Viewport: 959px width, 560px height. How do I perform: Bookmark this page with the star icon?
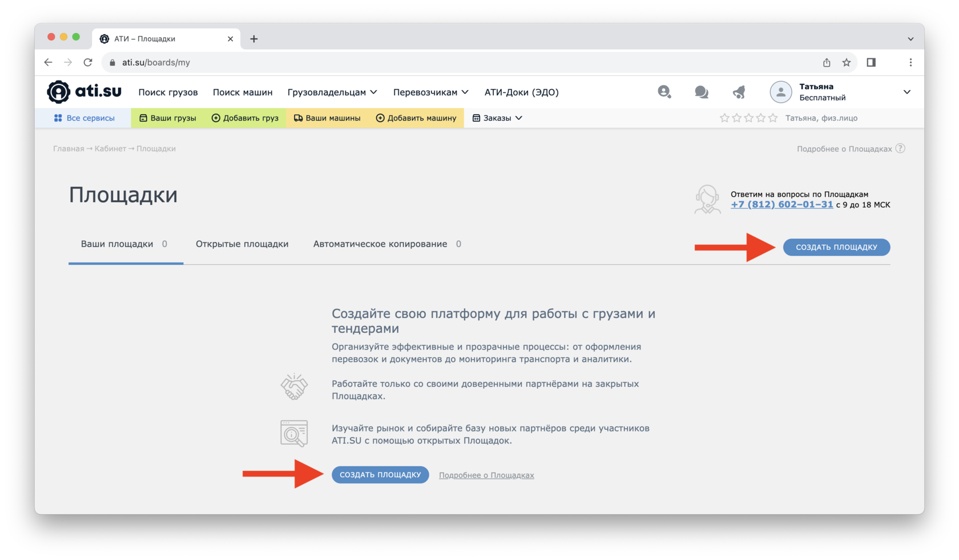point(847,62)
